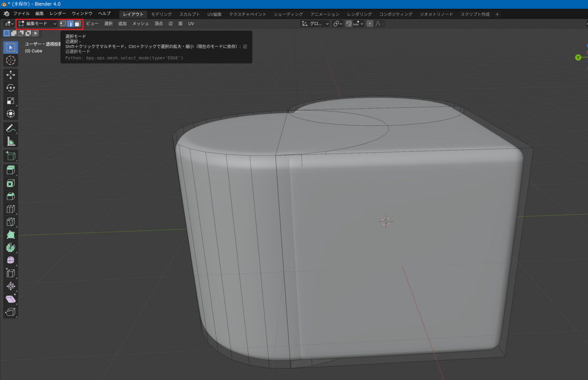Select the Spin tool

[10, 248]
